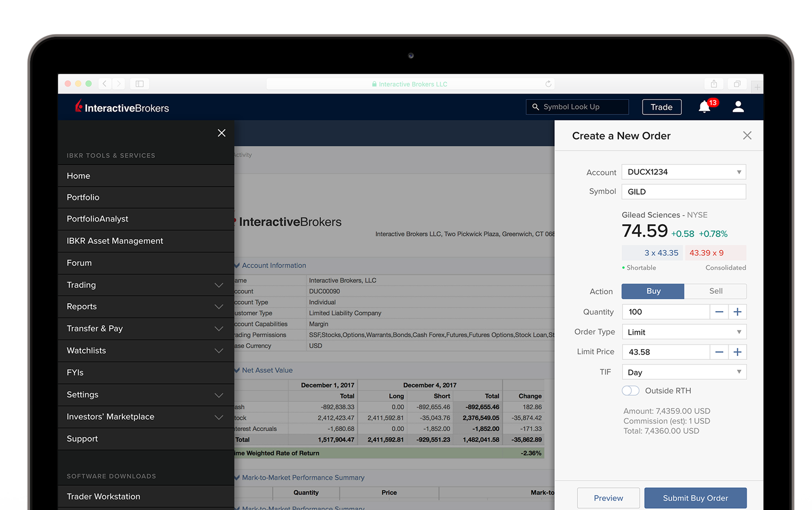
Task: Decrease Limit Price using the minus stepper
Action: pyautogui.click(x=720, y=352)
